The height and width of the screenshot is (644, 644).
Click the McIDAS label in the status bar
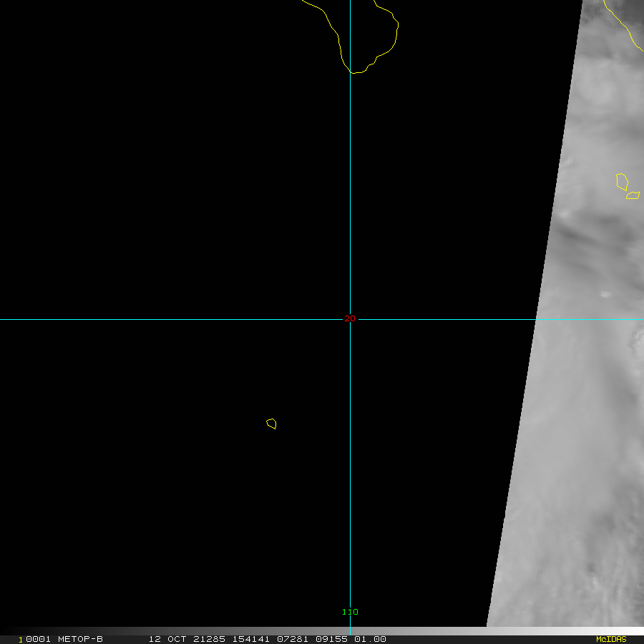(611, 639)
